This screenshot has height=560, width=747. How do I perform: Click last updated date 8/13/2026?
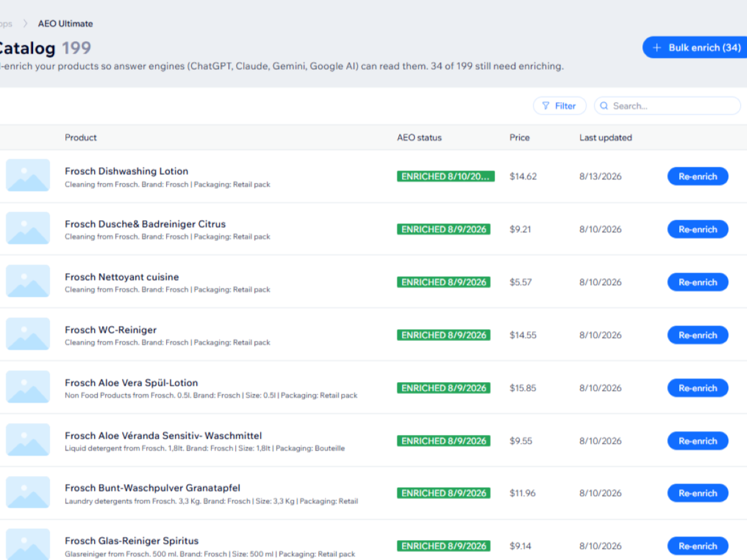click(601, 176)
